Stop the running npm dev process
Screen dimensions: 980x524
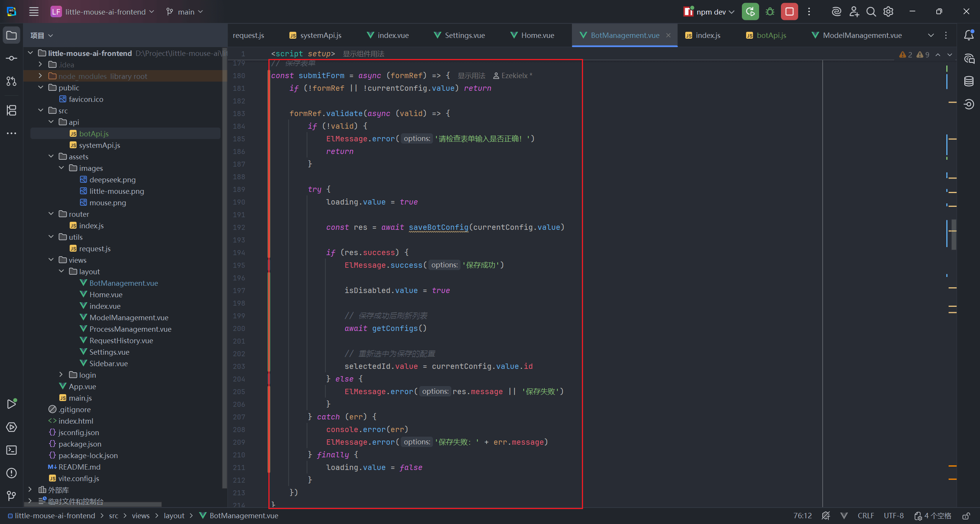click(789, 12)
